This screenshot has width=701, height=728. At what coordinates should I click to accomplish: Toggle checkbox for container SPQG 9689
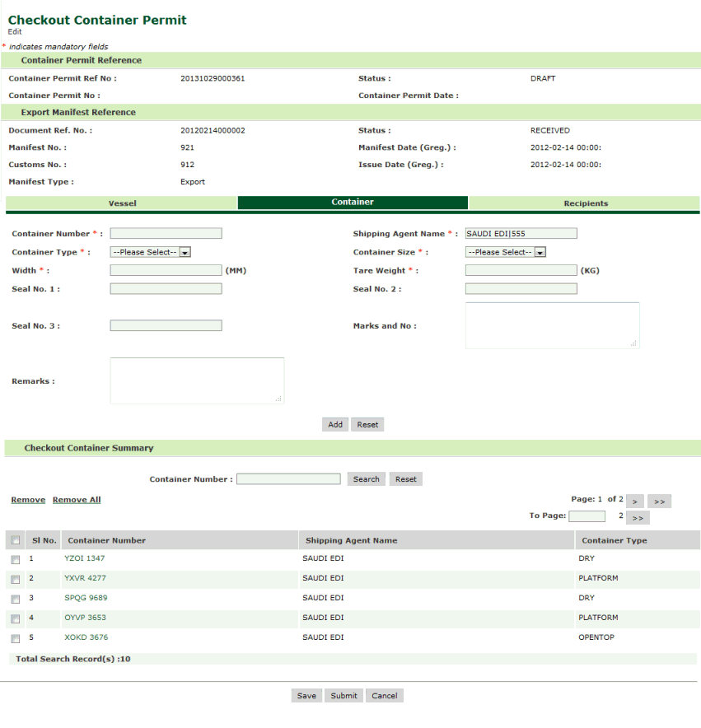(x=15, y=599)
